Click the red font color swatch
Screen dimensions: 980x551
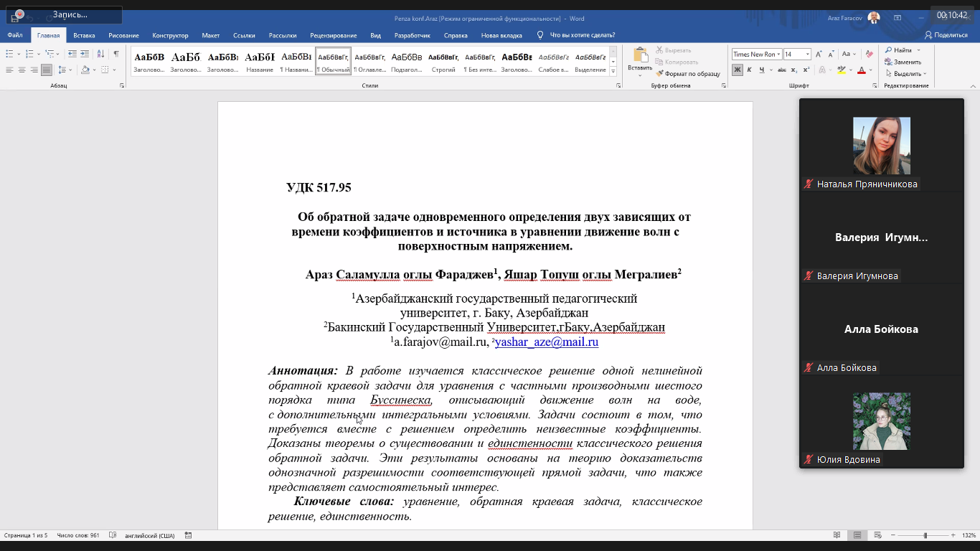(862, 70)
